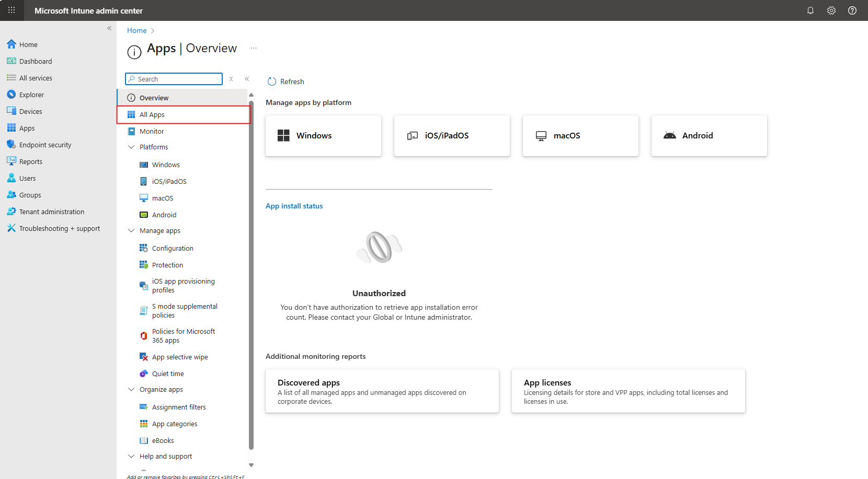Viewport: 868px width, 479px height.
Task: Open All Apps in the Apps menu
Action: (184, 114)
